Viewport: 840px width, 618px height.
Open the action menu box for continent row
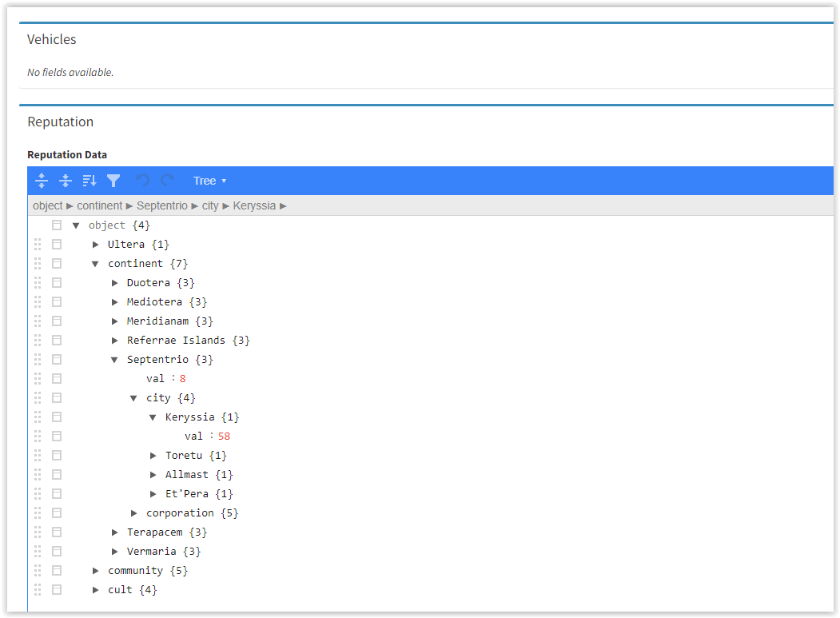pyautogui.click(x=57, y=264)
